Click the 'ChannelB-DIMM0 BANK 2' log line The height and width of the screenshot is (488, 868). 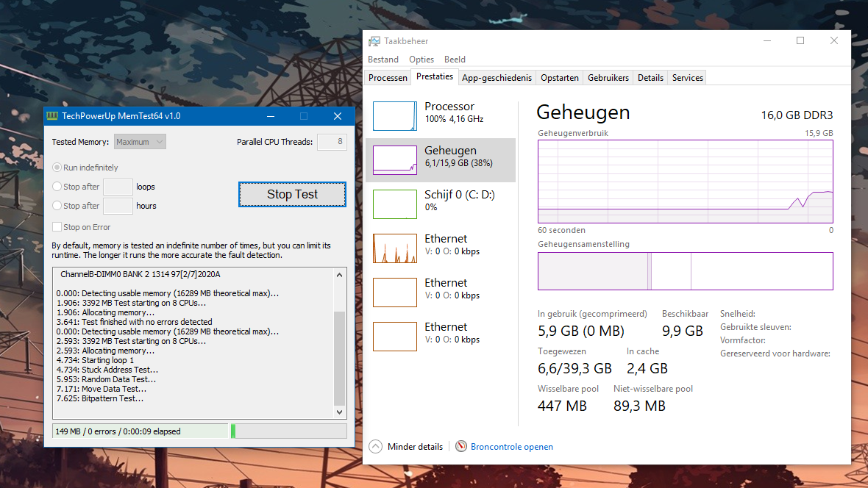click(x=140, y=274)
